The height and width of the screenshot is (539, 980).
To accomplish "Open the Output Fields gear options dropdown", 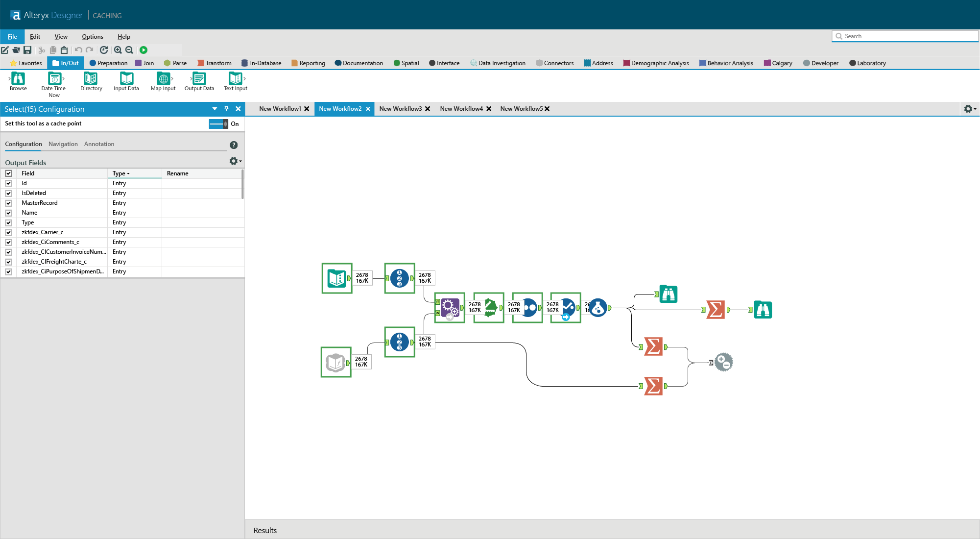I will click(235, 161).
